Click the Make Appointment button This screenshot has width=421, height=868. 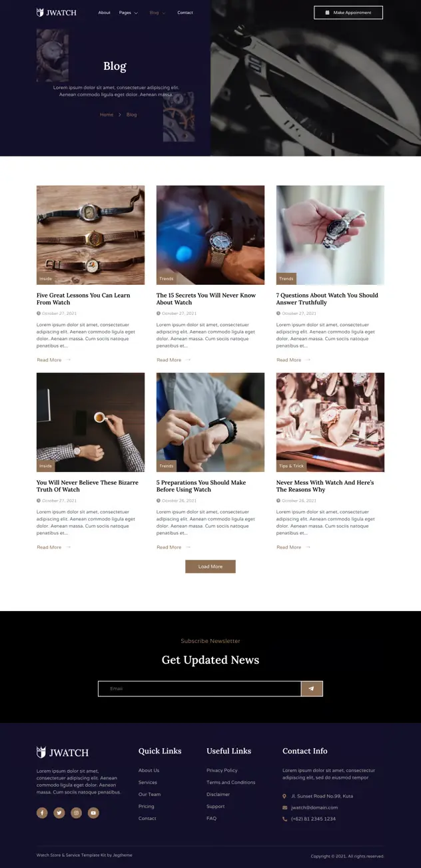348,13
